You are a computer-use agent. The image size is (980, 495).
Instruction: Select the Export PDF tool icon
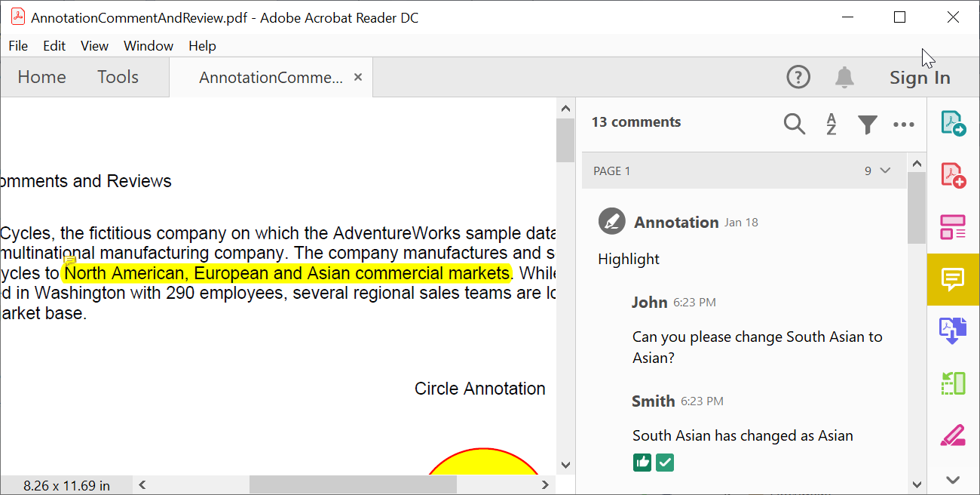953,124
